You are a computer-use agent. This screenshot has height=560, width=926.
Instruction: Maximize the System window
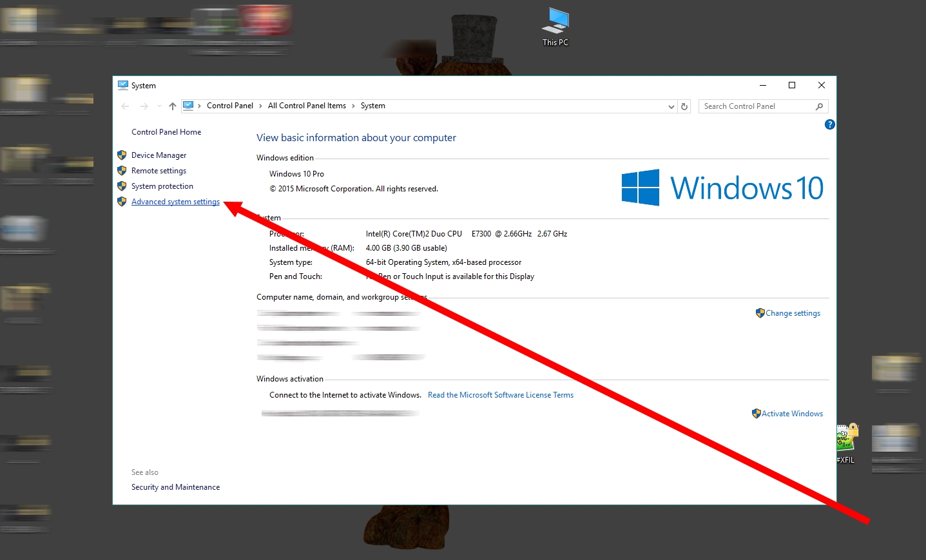(792, 85)
